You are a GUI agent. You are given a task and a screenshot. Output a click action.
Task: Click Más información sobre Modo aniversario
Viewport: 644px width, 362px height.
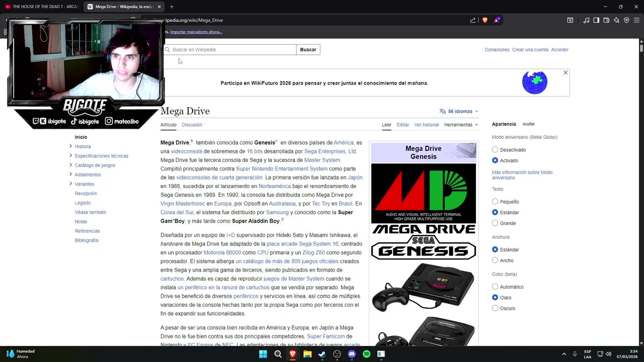pos(522,175)
